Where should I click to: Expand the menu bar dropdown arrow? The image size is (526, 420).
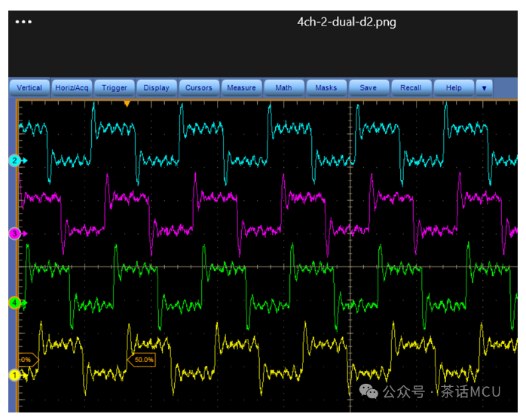(x=484, y=88)
